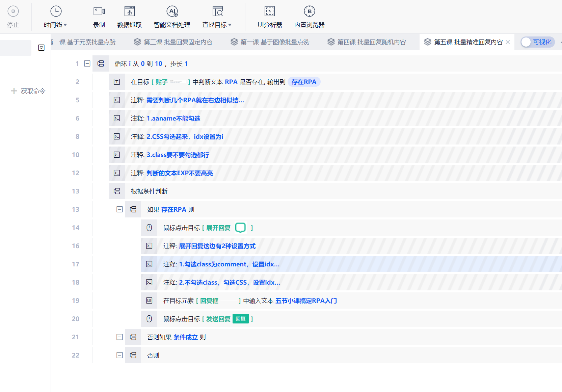562x392 pixels.
Task: Switch to tab 第四课 批量回复随机内容
Action: click(367, 42)
